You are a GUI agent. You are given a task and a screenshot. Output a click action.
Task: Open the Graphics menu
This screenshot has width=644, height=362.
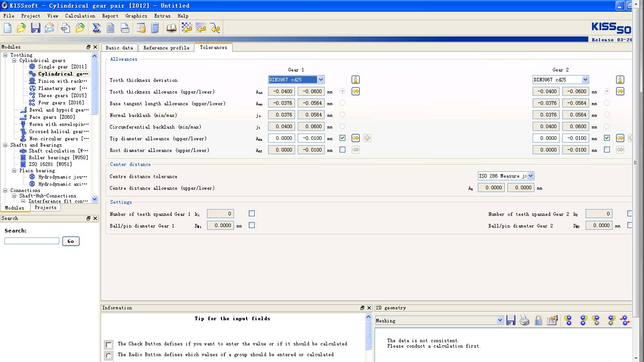(x=136, y=16)
